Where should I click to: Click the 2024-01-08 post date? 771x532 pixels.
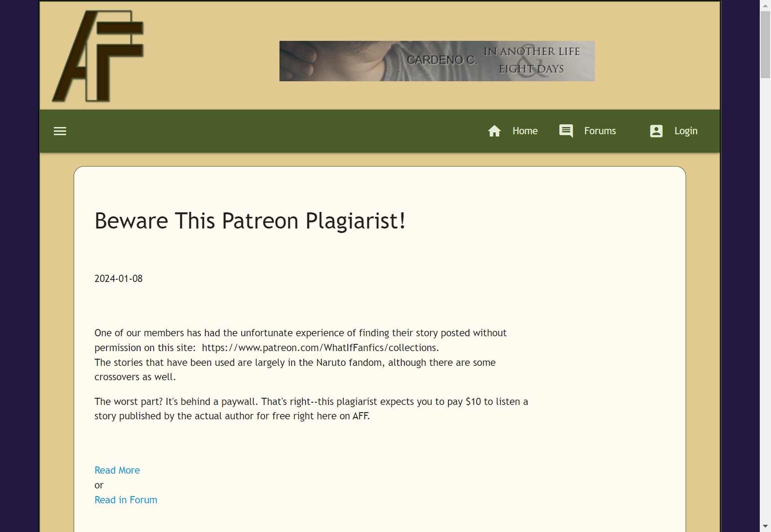click(119, 278)
